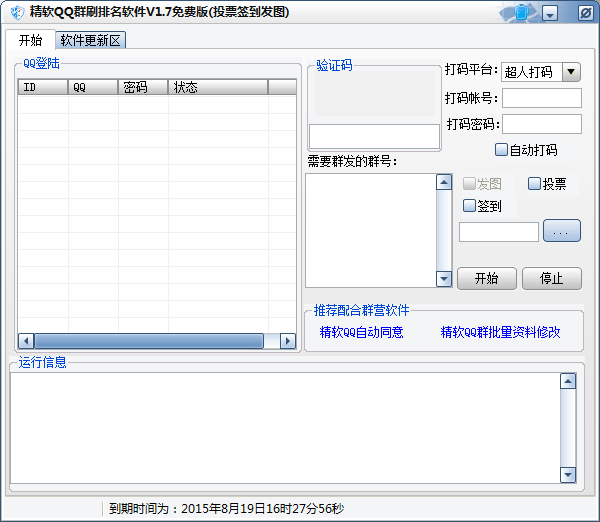This screenshot has height=522, width=600.
Task: Open the blue shirt skin icon
Action: coord(521,12)
